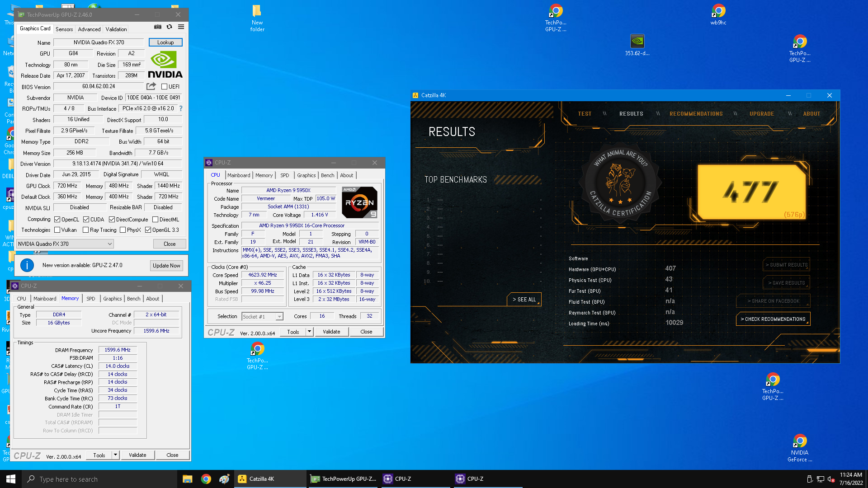
Task: Switch to the Sensors tab in GPU-Z
Action: tap(64, 29)
